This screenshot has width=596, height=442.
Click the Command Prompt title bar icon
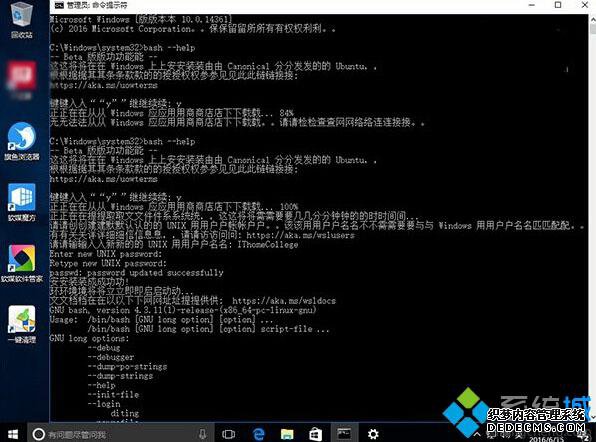pos(59,5)
